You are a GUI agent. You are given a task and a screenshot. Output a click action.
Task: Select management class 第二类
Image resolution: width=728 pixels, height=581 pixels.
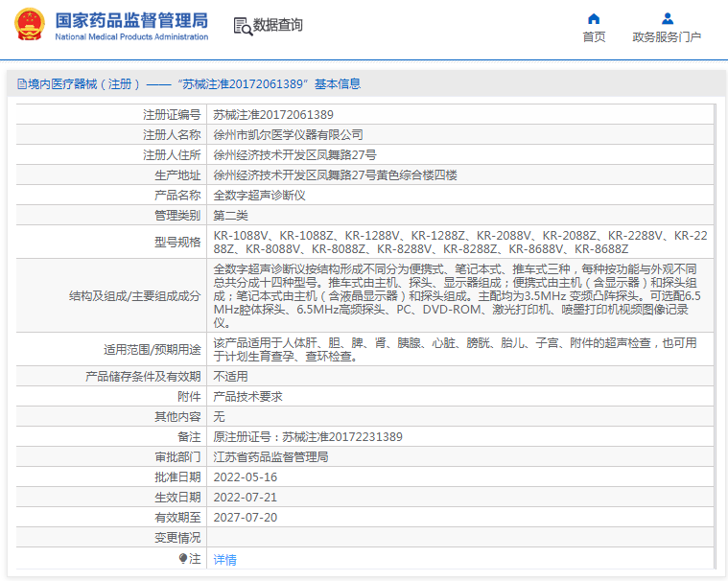231,216
